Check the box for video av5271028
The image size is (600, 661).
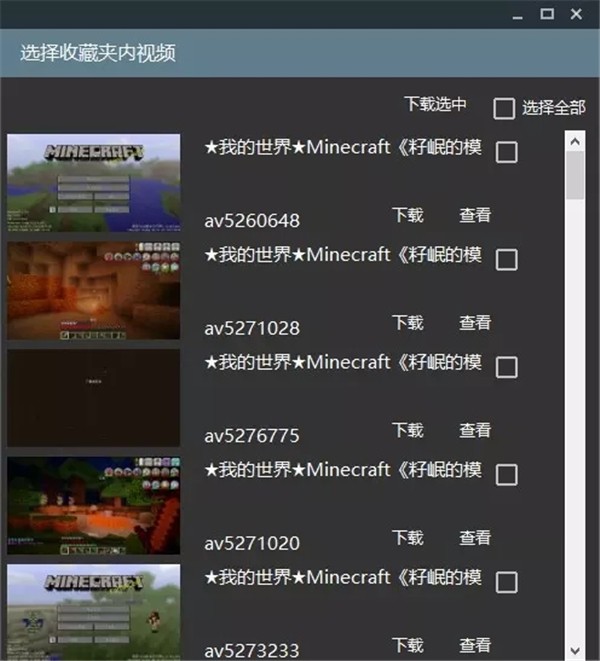(x=506, y=259)
